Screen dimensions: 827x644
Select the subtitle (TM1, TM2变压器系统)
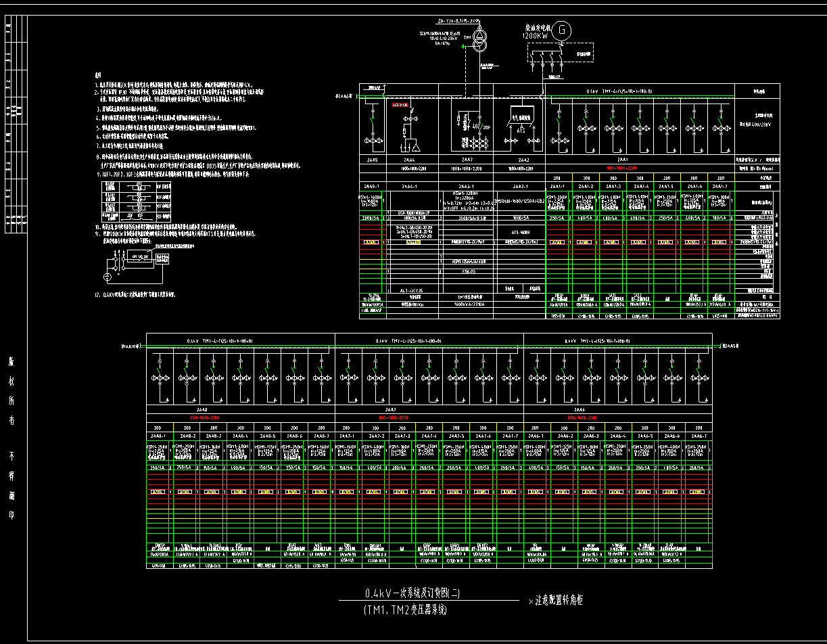pos(404,610)
